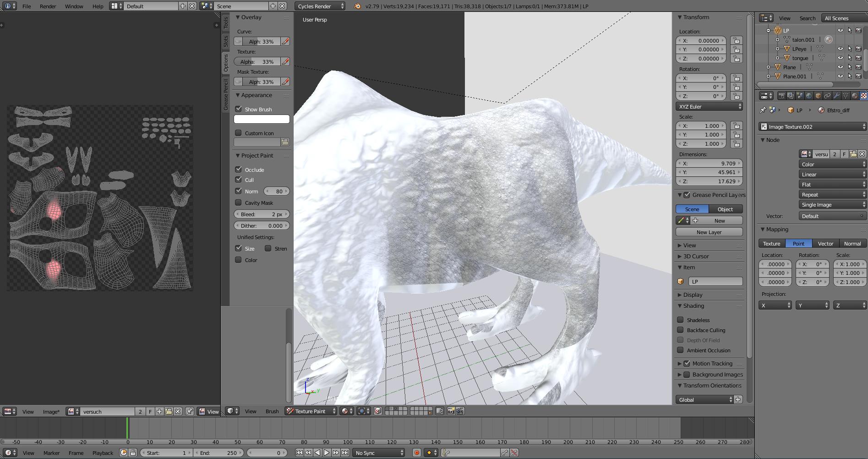Enable Cavity Mask checkbox
The image size is (868, 459).
click(238, 202)
